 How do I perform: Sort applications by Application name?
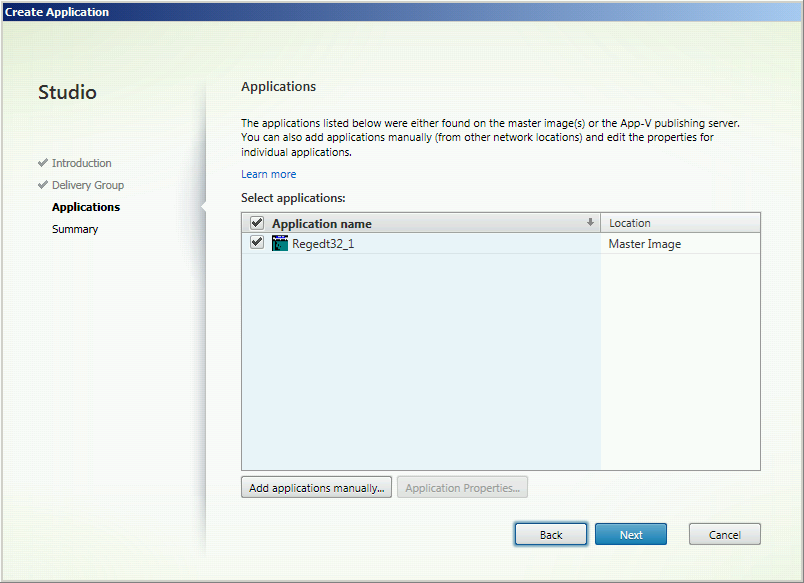point(320,222)
